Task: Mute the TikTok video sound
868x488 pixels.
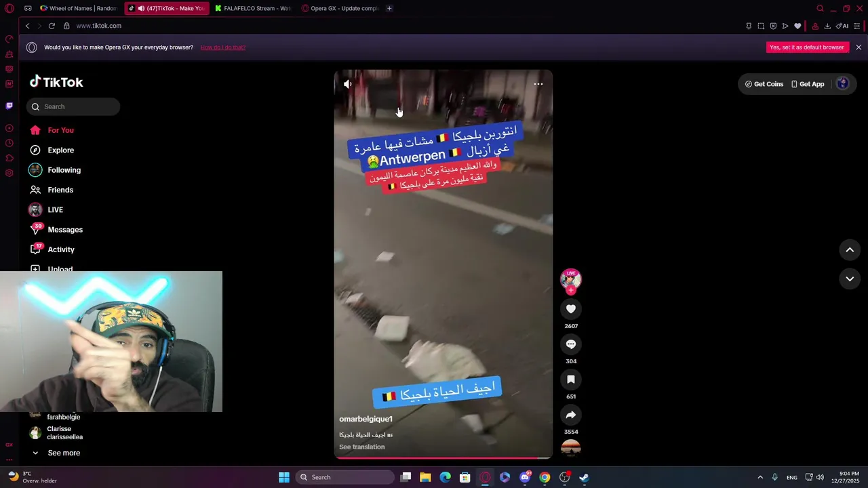Action: coord(347,84)
